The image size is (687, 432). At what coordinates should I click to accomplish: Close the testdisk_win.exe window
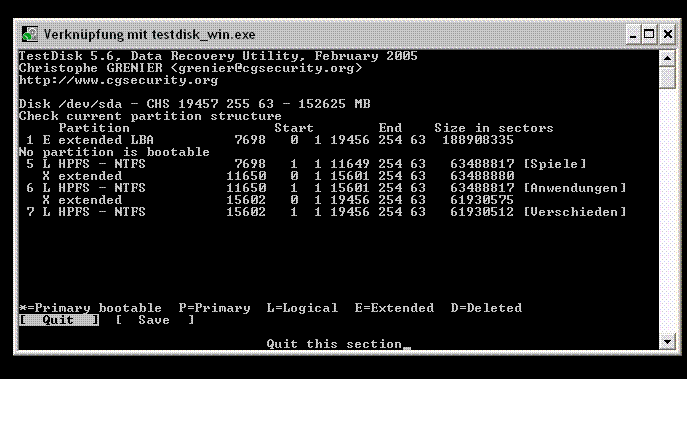tap(668, 34)
